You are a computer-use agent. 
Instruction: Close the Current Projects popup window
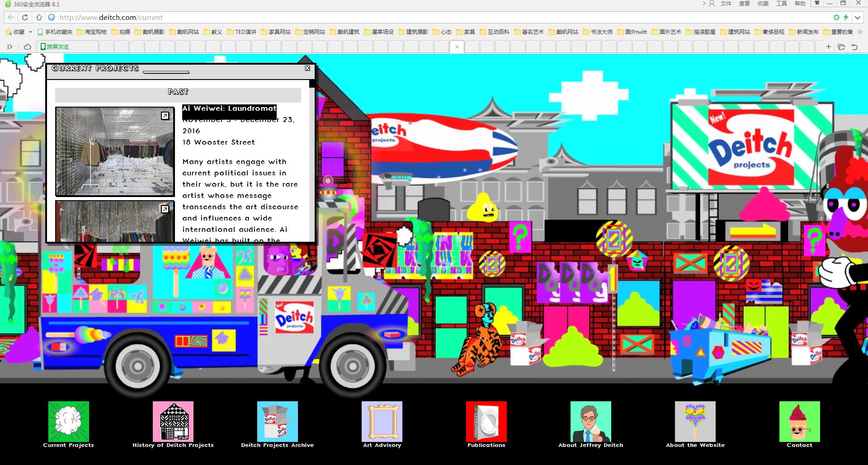[x=307, y=68]
